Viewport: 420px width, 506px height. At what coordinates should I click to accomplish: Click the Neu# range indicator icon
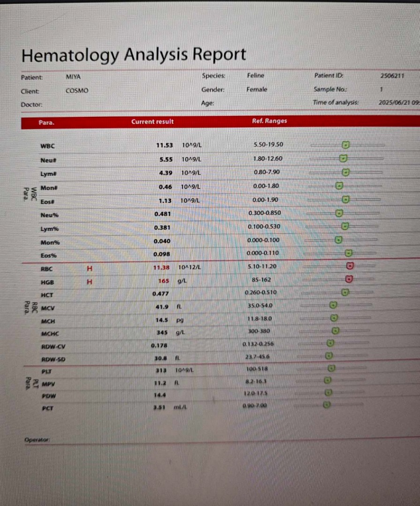(343, 158)
